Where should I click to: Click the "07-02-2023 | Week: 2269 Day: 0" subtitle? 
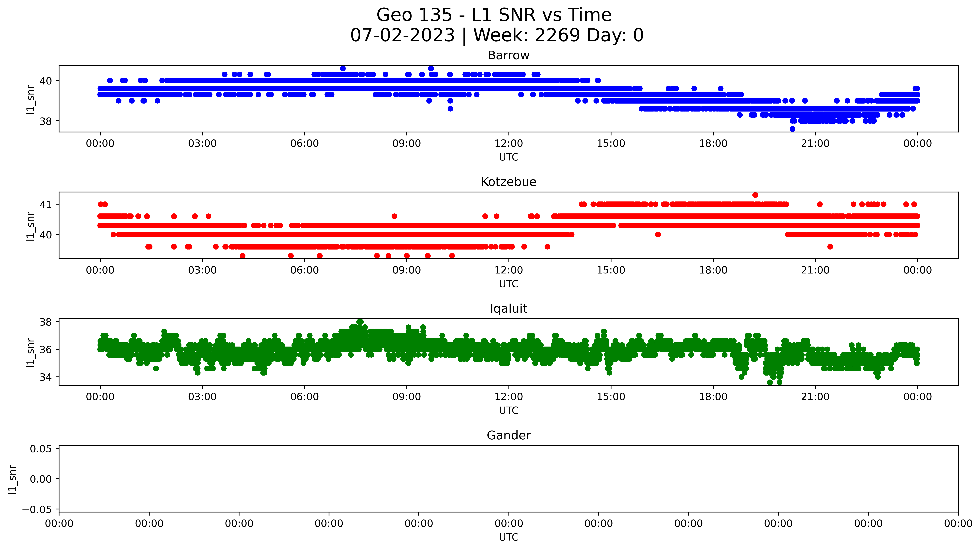tap(497, 35)
